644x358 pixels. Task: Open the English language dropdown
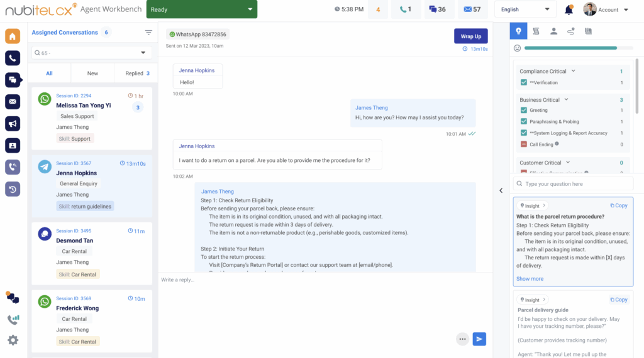click(x=525, y=9)
